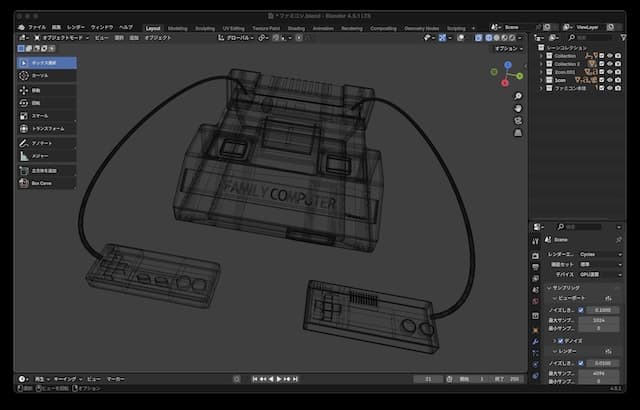Select the Rotate tool in left toolbar
This screenshot has height=410, width=640.
(47, 103)
